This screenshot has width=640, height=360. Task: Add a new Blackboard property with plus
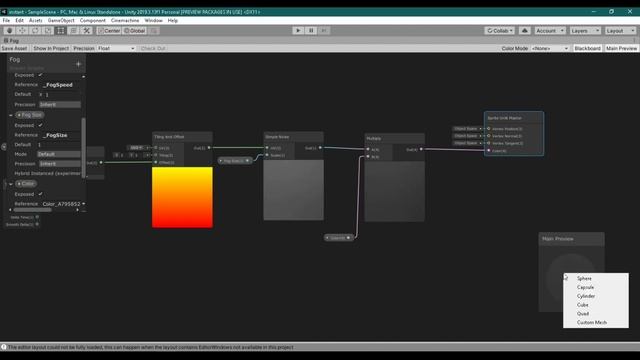click(x=78, y=64)
